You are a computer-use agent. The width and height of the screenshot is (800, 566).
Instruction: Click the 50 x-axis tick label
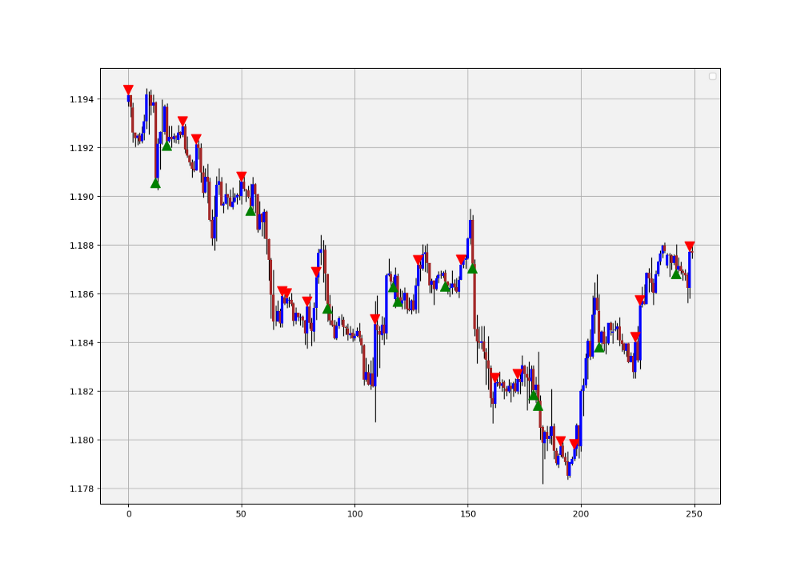[x=241, y=514]
